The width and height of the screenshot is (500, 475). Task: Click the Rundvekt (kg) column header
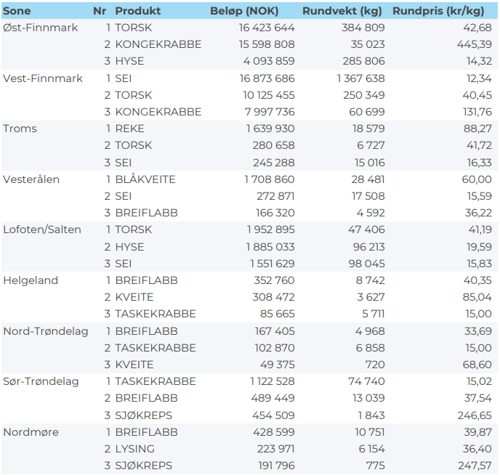pos(342,11)
